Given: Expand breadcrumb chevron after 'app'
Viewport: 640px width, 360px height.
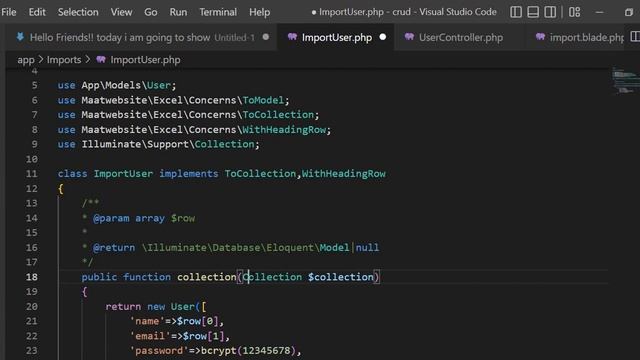Looking at the screenshot, I should pos(41,60).
